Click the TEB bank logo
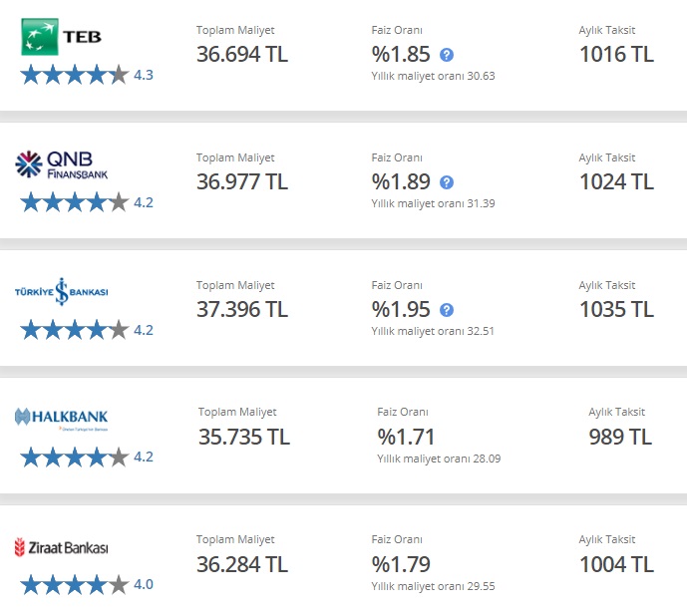 (62, 37)
